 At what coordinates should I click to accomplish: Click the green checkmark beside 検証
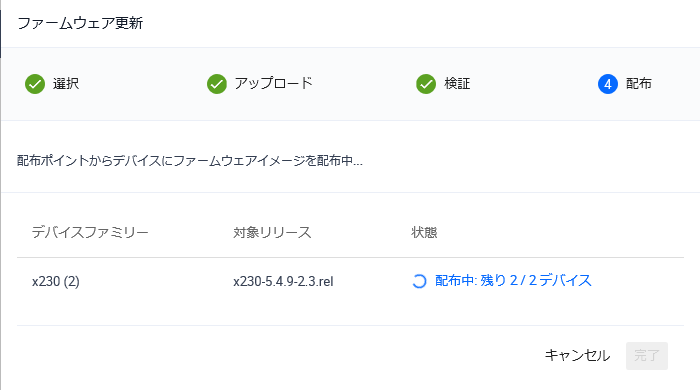click(426, 84)
